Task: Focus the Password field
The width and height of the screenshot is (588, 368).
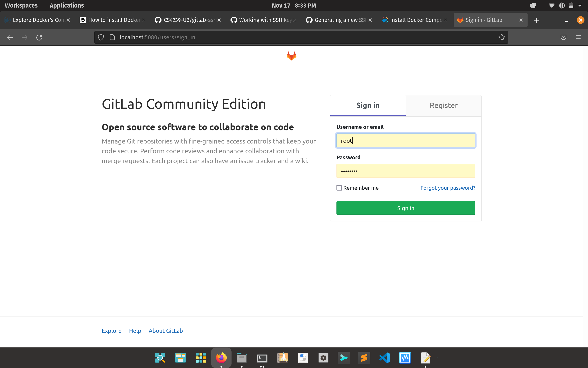Action: [405, 171]
